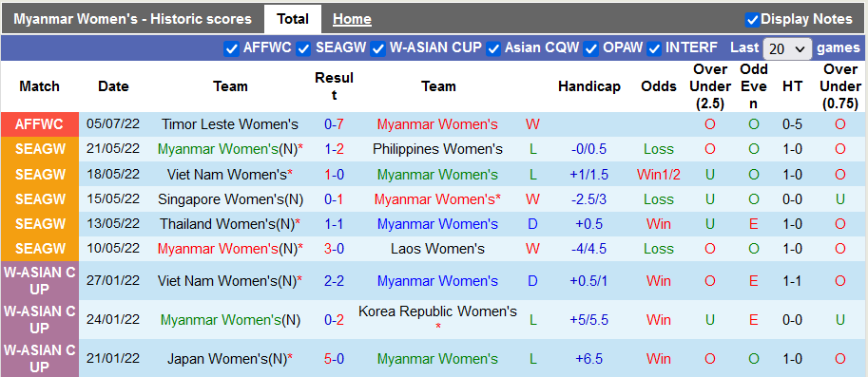
Task: Click handicap value -4/4.5
Action: pyautogui.click(x=589, y=250)
